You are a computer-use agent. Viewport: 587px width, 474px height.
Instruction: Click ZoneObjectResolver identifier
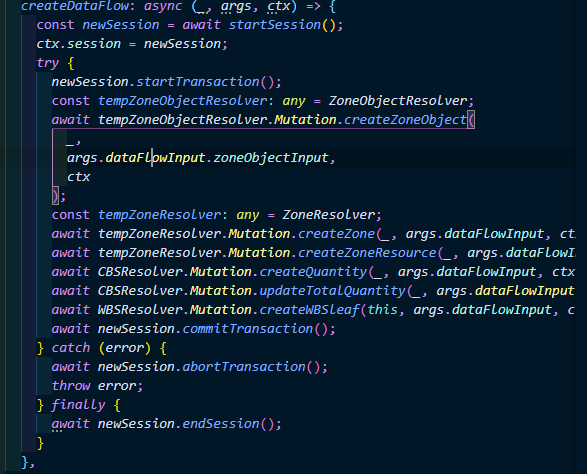pos(398,101)
